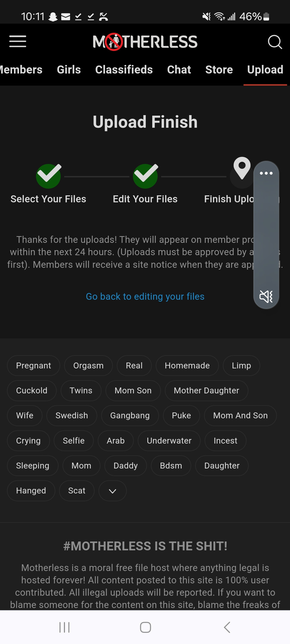Select the Underwater tag

169,441
